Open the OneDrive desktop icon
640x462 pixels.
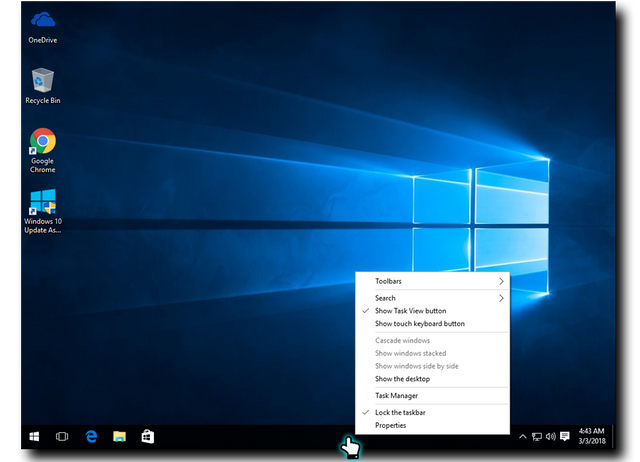42,25
